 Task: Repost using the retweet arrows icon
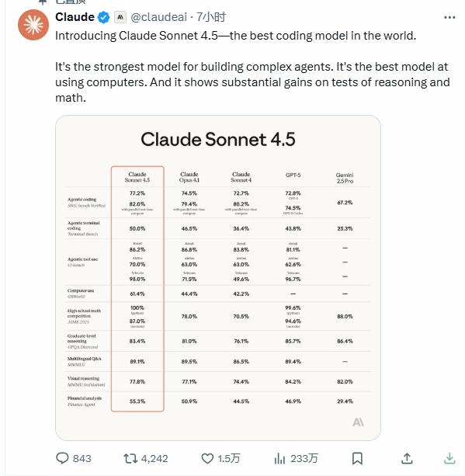pyautogui.click(x=130, y=458)
